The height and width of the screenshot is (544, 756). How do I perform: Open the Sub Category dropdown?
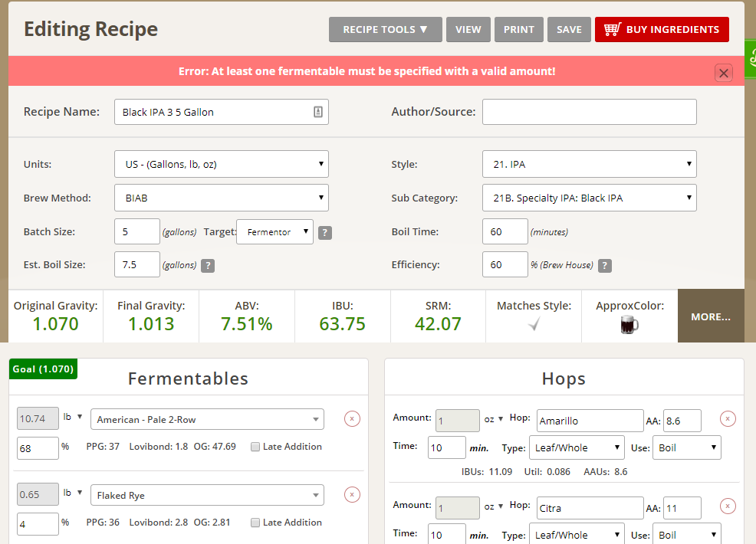click(x=589, y=198)
